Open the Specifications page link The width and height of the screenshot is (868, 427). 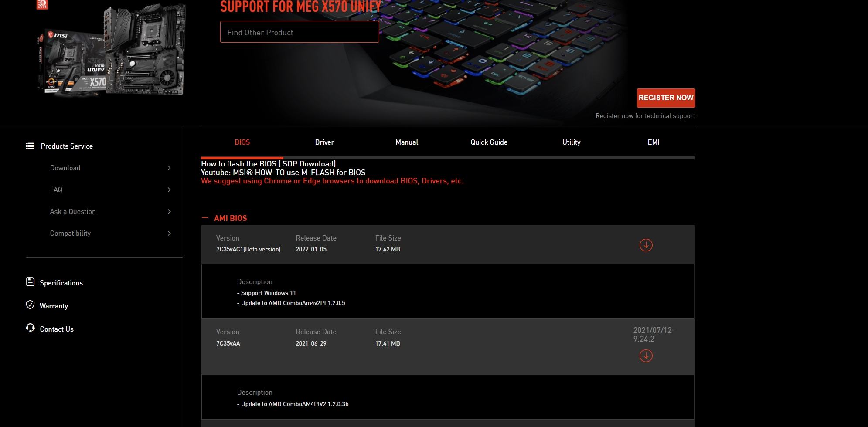61,283
